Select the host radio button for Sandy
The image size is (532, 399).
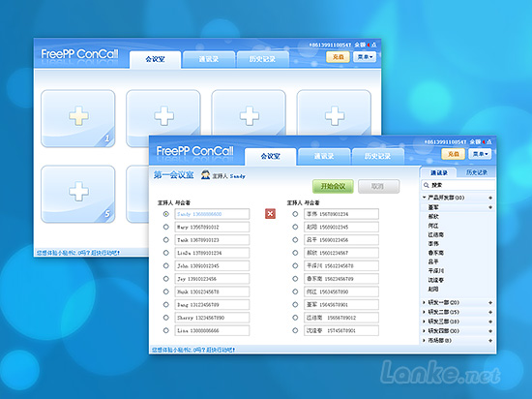(166, 214)
